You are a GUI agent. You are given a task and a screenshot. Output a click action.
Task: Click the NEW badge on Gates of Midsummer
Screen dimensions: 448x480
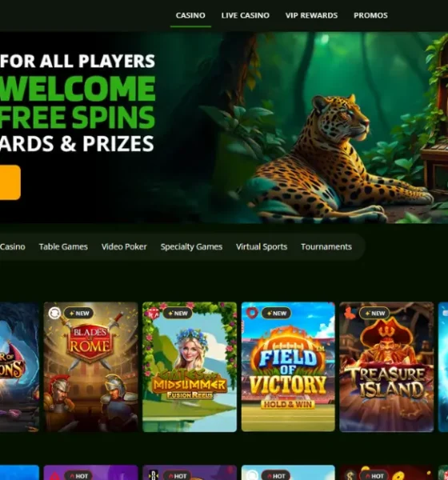click(178, 313)
